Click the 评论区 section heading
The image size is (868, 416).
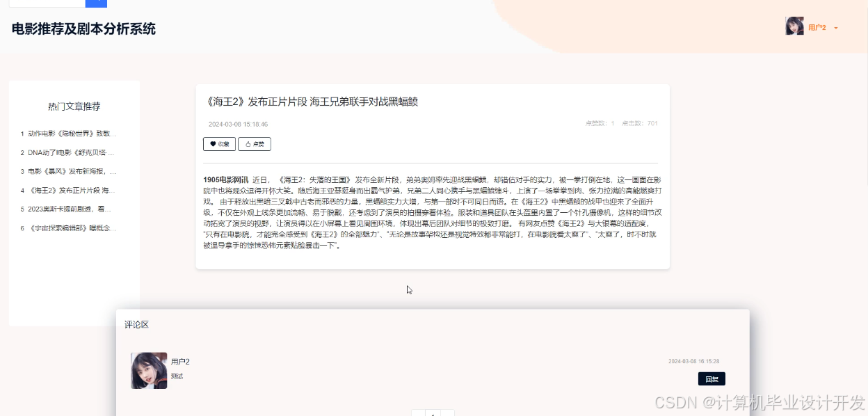(x=136, y=325)
